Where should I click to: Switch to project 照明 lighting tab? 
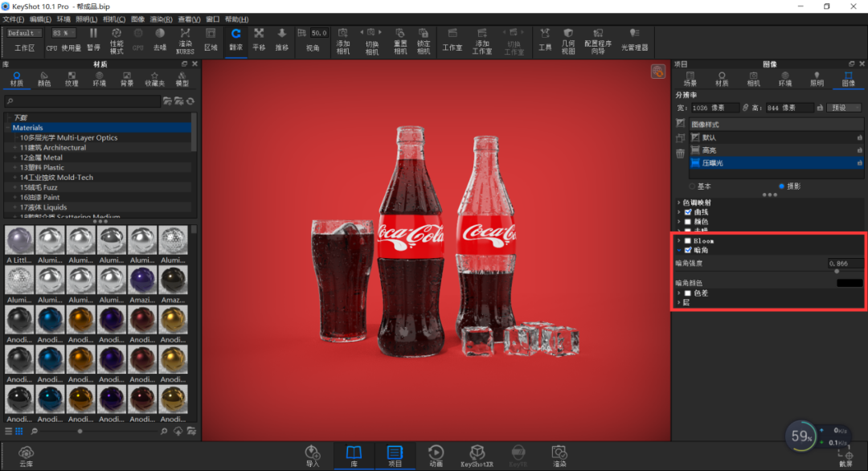pyautogui.click(x=817, y=79)
